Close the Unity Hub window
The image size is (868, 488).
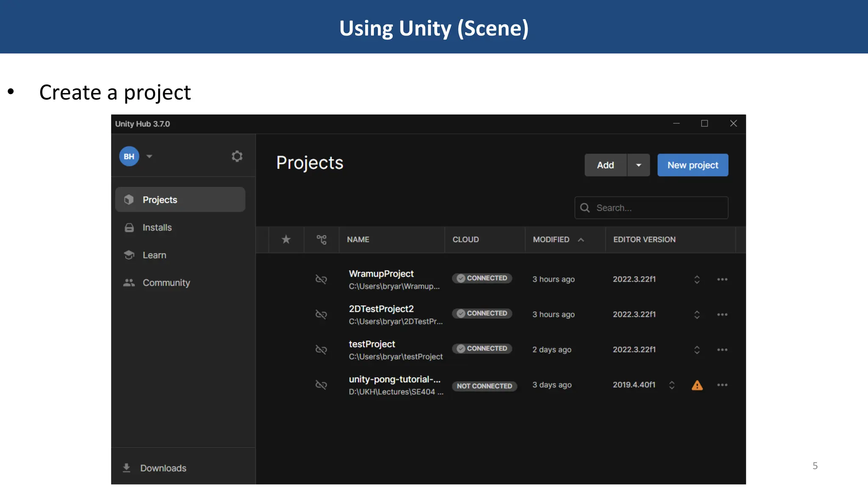point(734,123)
